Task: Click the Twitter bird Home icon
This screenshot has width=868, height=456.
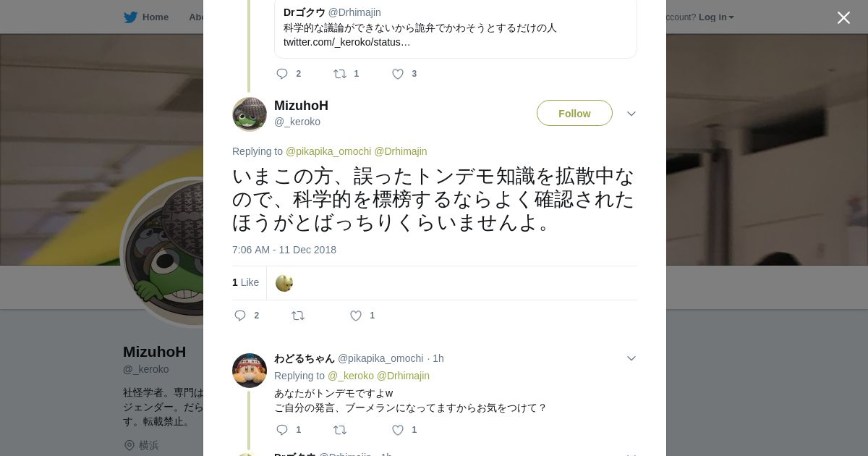Action: pos(130,17)
